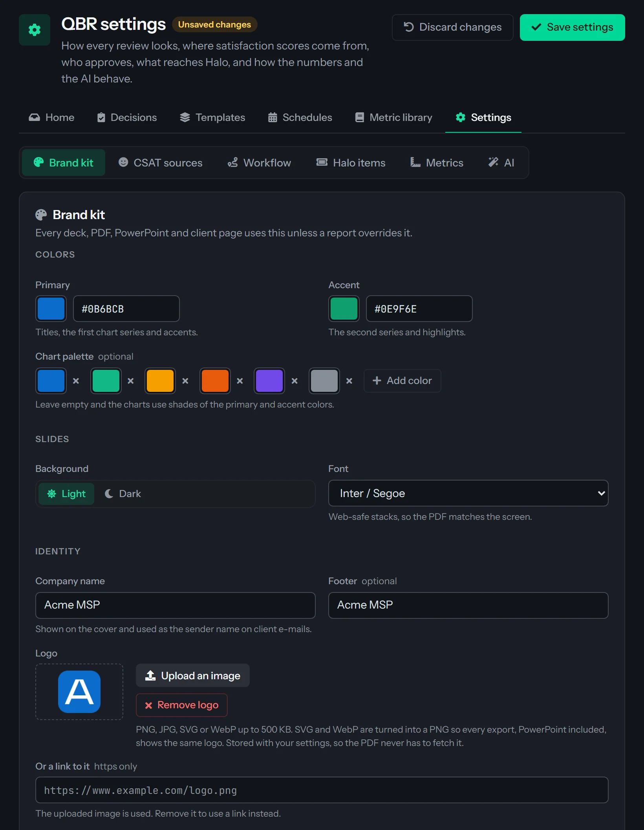Image resolution: width=644 pixels, height=830 pixels.
Task: Click Upload an image
Action: click(193, 676)
